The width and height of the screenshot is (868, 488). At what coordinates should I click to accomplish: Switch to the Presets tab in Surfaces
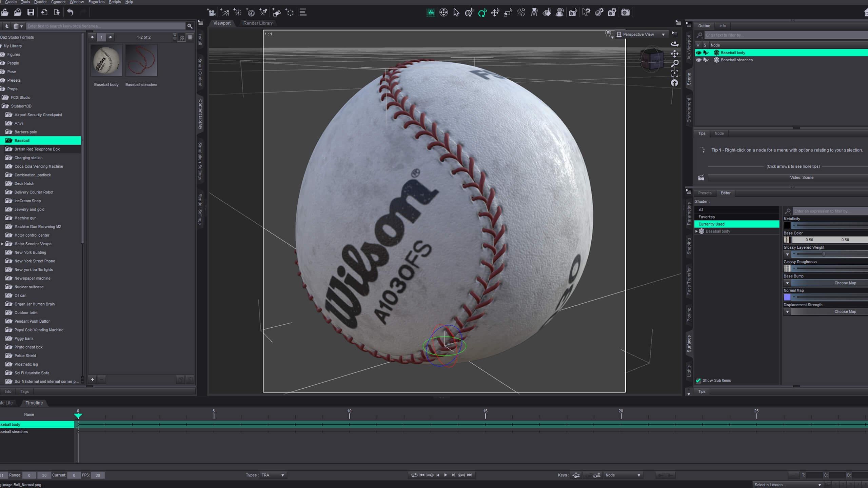click(x=705, y=193)
